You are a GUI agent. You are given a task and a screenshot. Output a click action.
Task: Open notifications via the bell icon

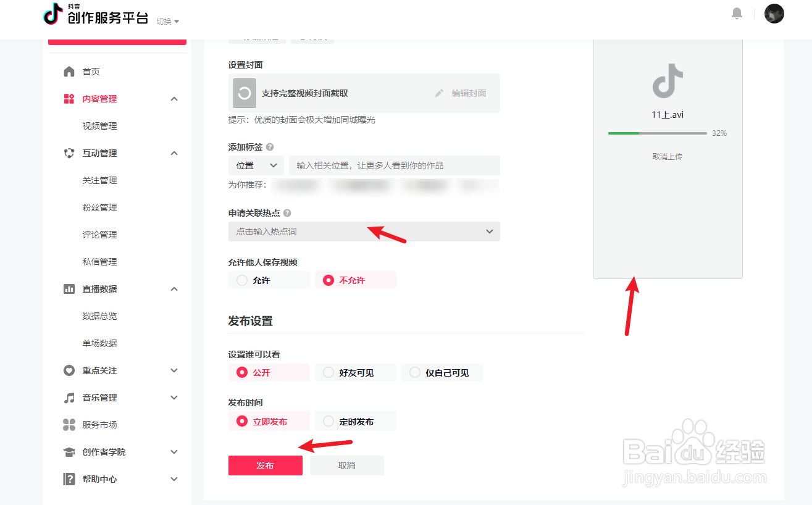point(737,13)
